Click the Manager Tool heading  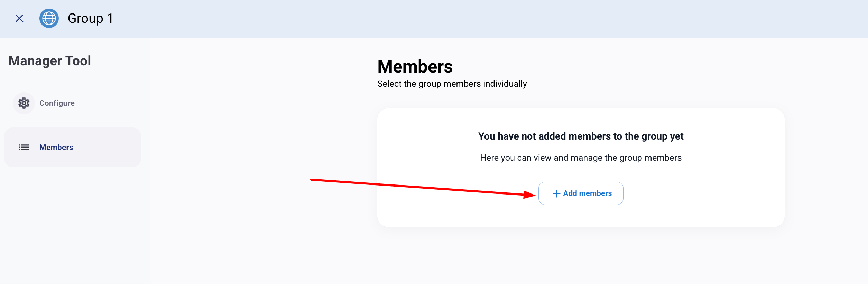coord(50,61)
